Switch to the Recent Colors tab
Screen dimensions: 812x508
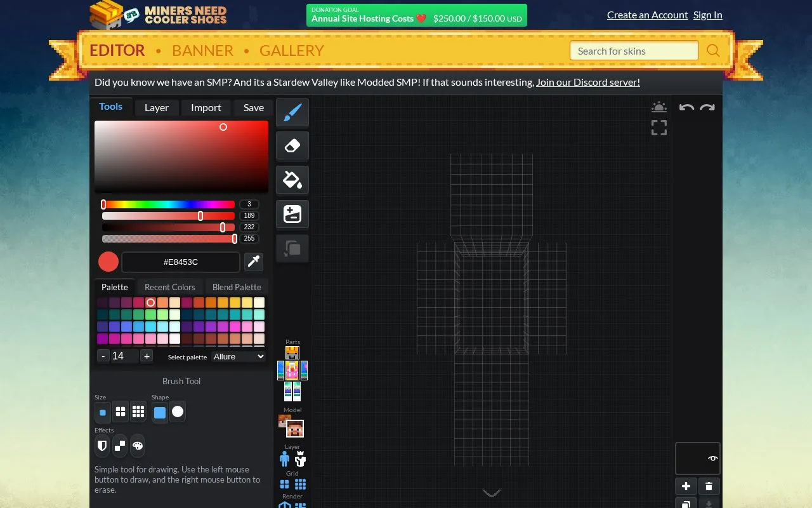point(170,287)
